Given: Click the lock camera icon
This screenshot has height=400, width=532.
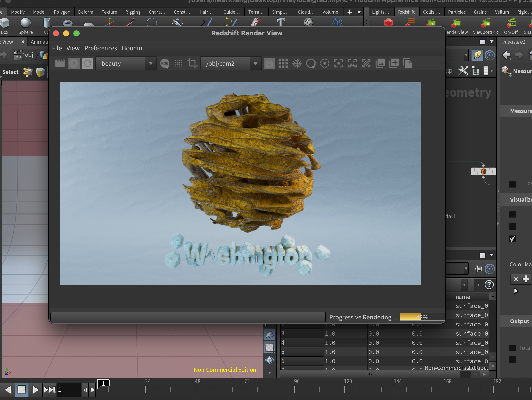Looking at the screenshot, I should (x=269, y=63).
